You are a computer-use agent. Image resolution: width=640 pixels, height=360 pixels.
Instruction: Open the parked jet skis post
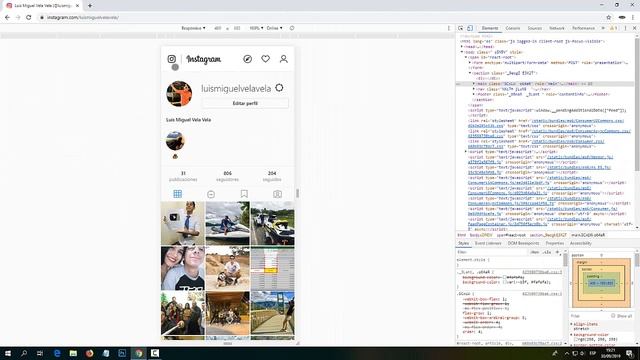273,223
